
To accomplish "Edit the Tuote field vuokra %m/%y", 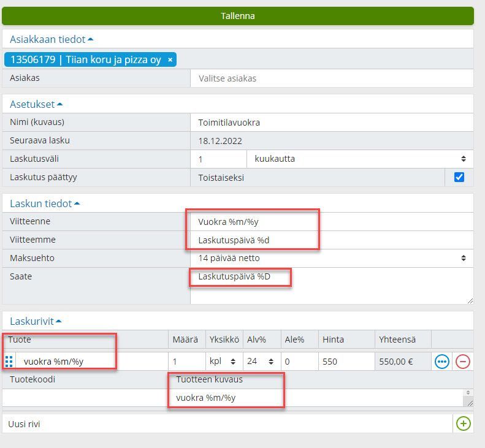I will [x=92, y=362].
